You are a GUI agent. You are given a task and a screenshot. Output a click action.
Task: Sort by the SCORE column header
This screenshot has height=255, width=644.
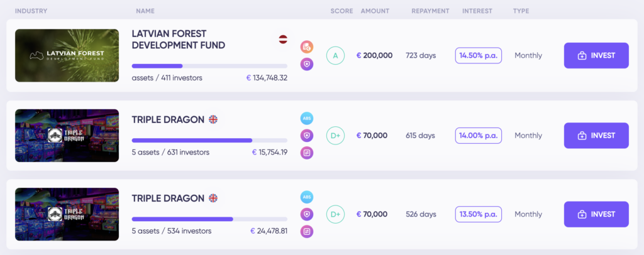click(x=341, y=11)
